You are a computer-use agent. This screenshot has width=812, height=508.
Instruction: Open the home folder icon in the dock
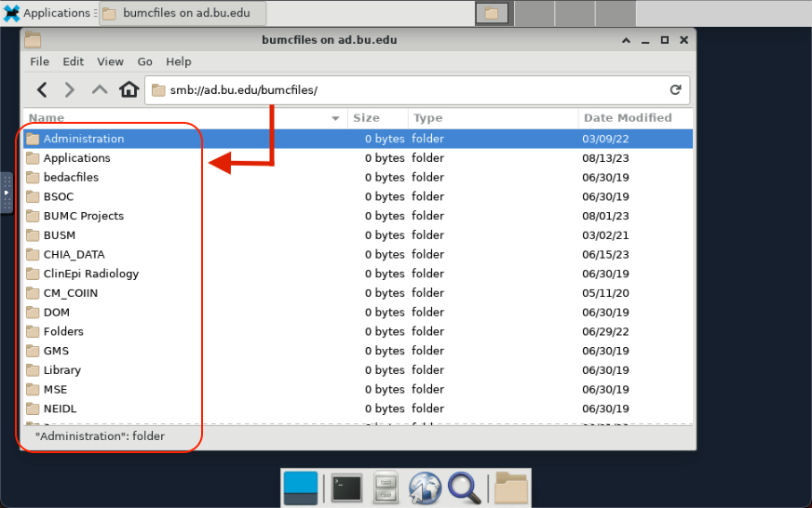(x=510, y=488)
